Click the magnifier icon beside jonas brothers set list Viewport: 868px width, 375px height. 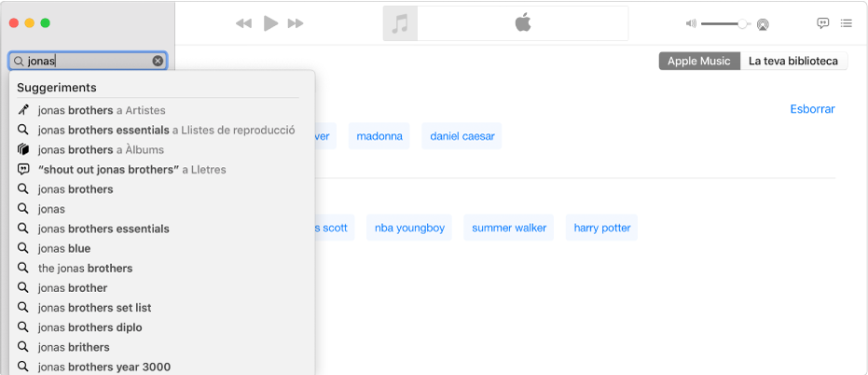tap(22, 308)
